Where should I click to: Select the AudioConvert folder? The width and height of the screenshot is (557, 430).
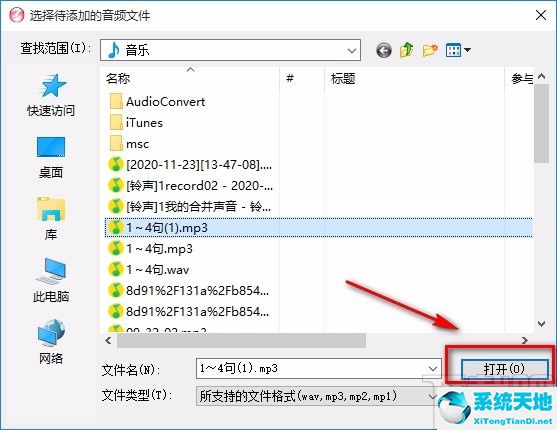click(157, 102)
